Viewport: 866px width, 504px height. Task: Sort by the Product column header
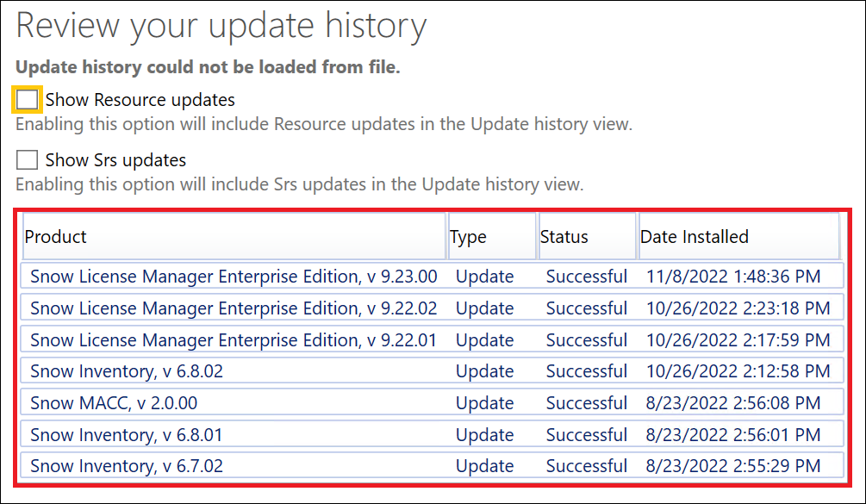click(234, 237)
